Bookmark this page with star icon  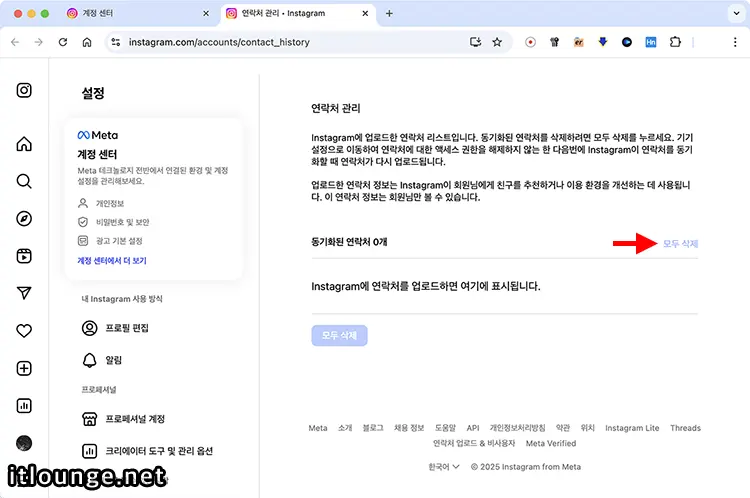click(497, 42)
